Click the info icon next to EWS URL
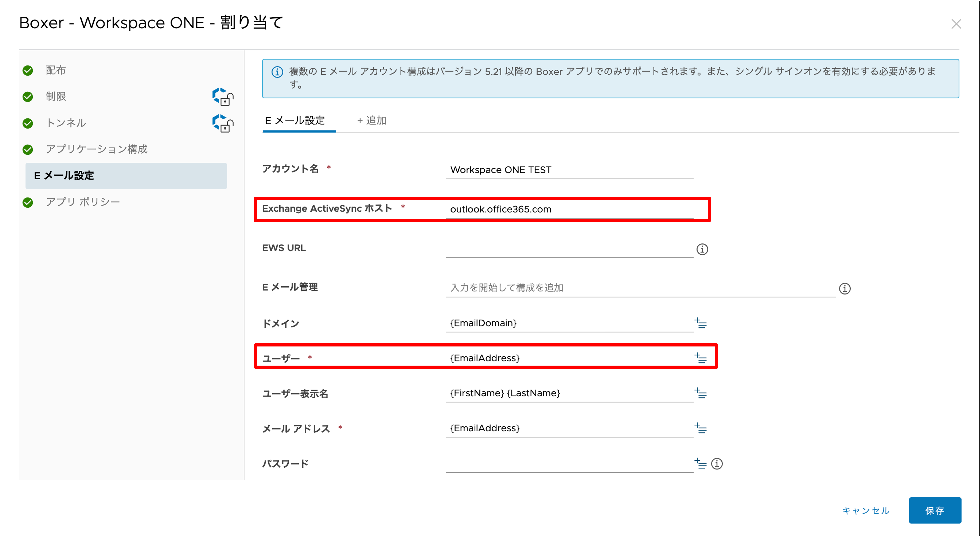Image resolution: width=980 pixels, height=537 pixels. pyautogui.click(x=702, y=249)
